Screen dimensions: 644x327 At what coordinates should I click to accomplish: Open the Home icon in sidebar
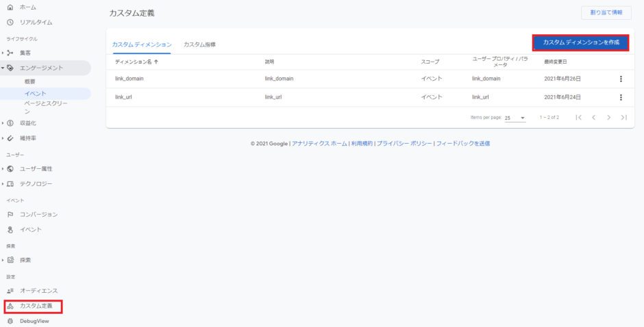pyautogui.click(x=10, y=8)
